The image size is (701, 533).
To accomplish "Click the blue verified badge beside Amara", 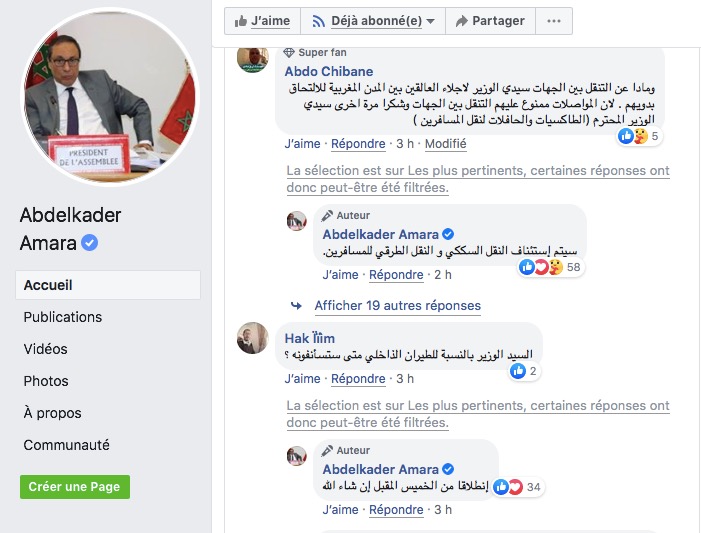I will click(x=90, y=243).
